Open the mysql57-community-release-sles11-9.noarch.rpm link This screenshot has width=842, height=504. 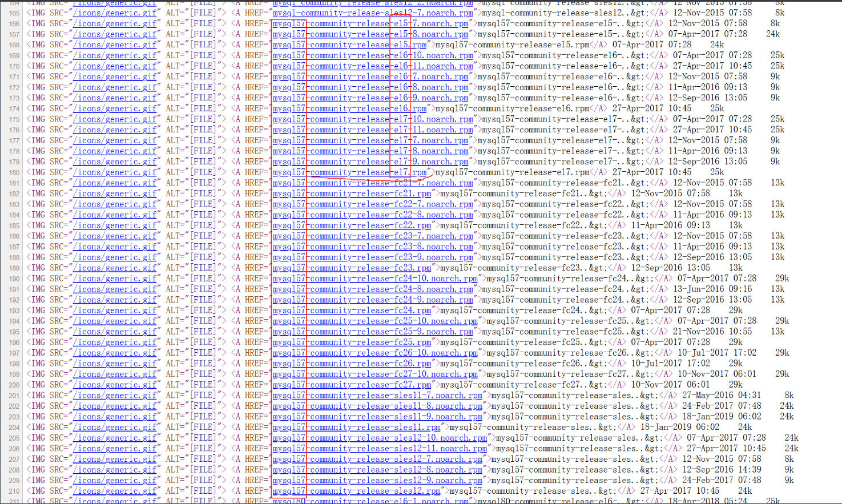pos(377,417)
